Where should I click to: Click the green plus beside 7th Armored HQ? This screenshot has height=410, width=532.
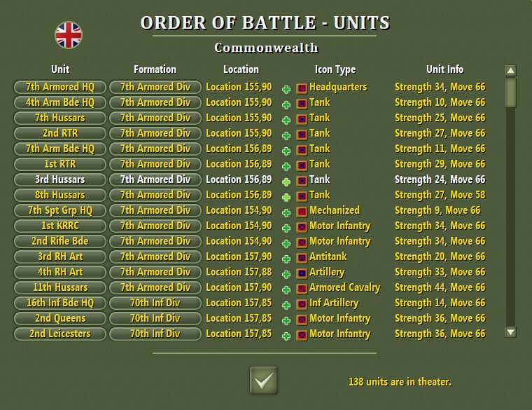(286, 89)
